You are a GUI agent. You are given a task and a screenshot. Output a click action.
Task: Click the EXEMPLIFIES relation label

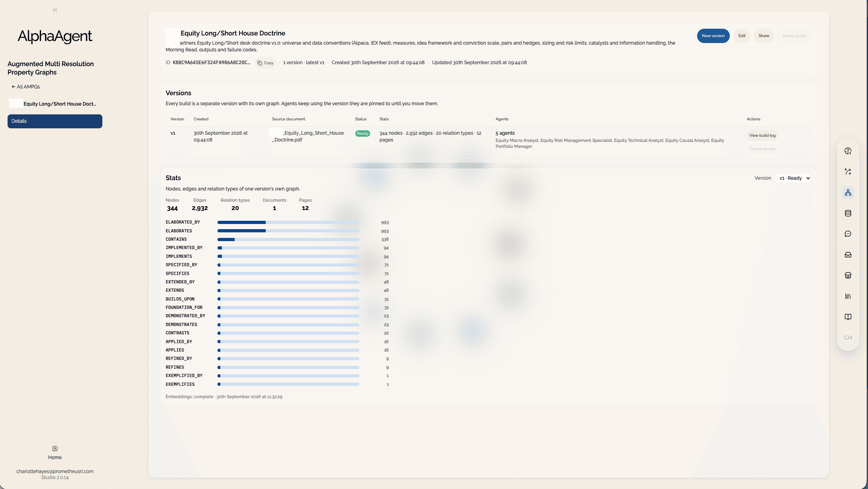180,385
